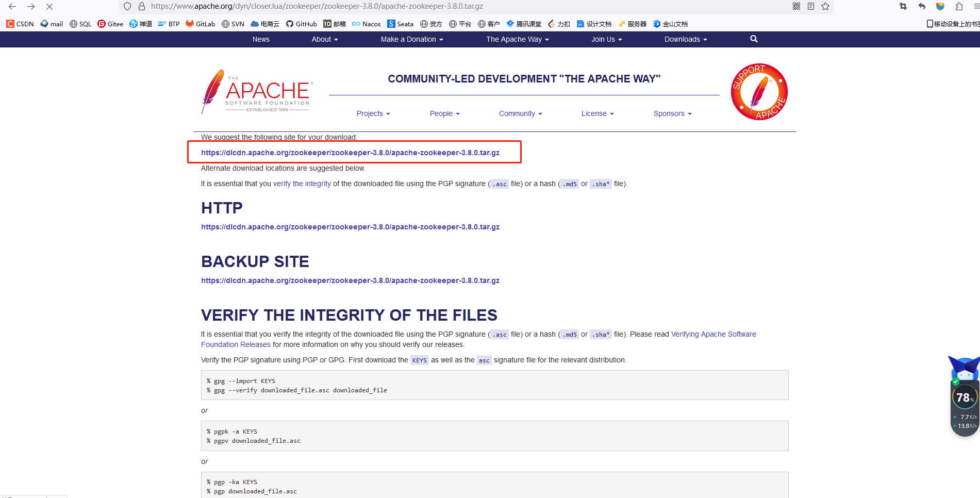The height and width of the screenshot is (498, 980).
Task: Open the CSDN bookmark
Action: click(20, 24)
